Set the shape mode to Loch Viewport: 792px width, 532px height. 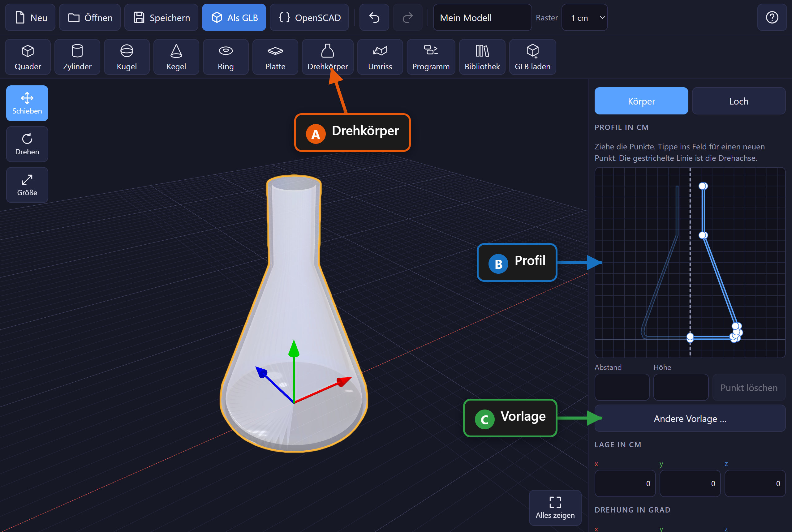739,101
